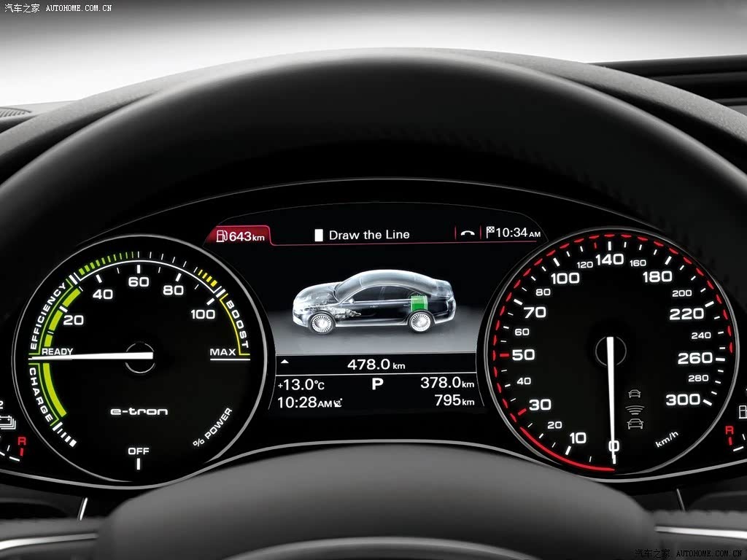Select the 378.0 km trip value
The width and height of the screenshot is (747, 560).
click(447, 383)
